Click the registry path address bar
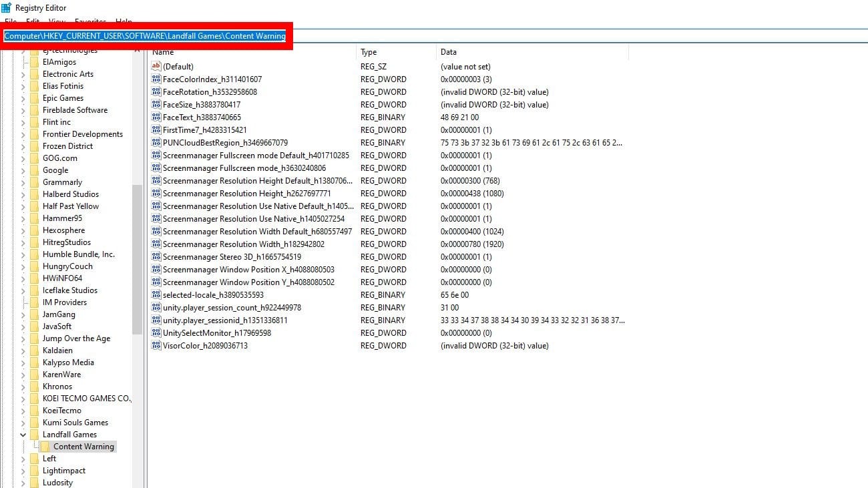Viewport: 868px width, 488px height. coord(434,36)
